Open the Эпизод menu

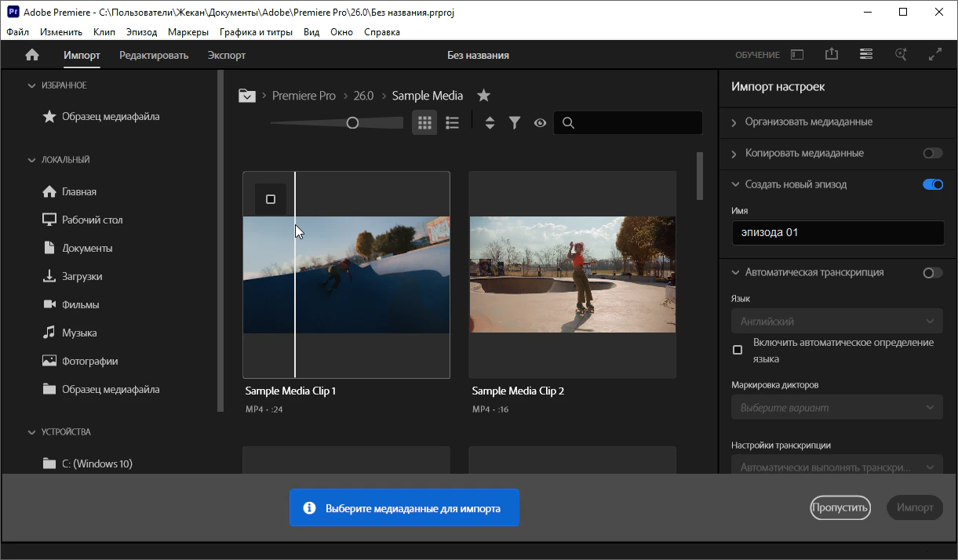141,32
